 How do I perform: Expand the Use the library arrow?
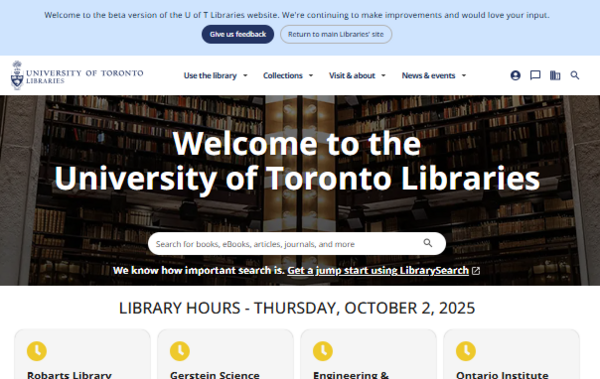[245, 76]
